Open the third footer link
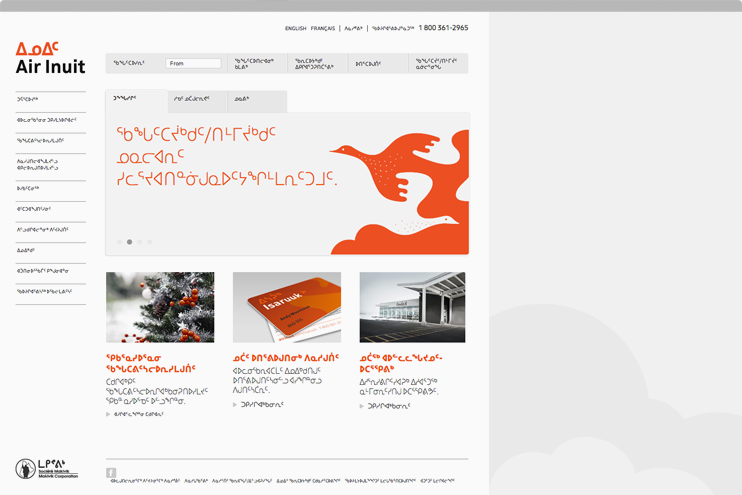This screenshot has height=495, width=742. 242,481
